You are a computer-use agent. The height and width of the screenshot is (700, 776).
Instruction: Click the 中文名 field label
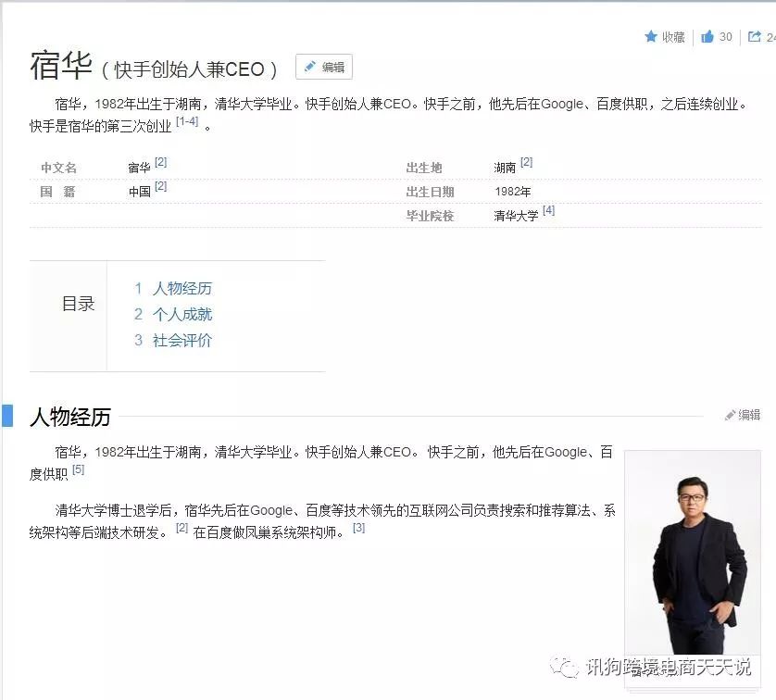(58, 168)
